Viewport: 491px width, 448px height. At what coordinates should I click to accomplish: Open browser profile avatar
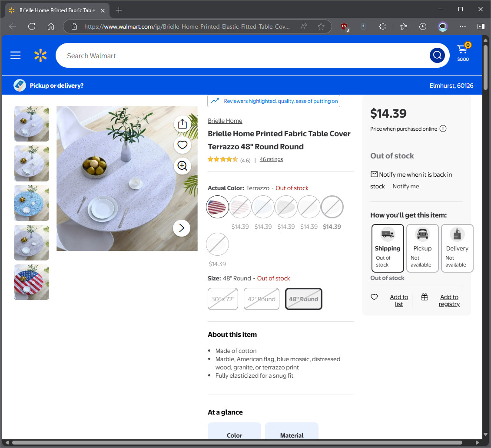tap(442, 26)
